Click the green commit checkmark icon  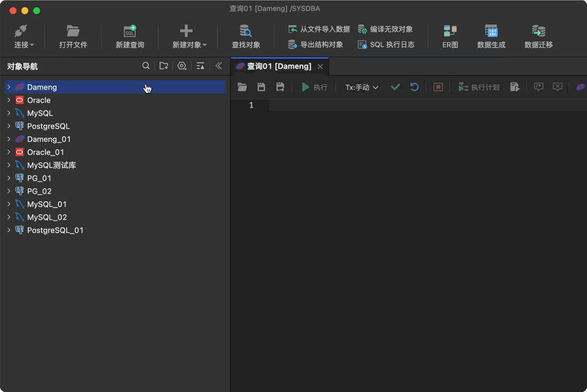395,87
